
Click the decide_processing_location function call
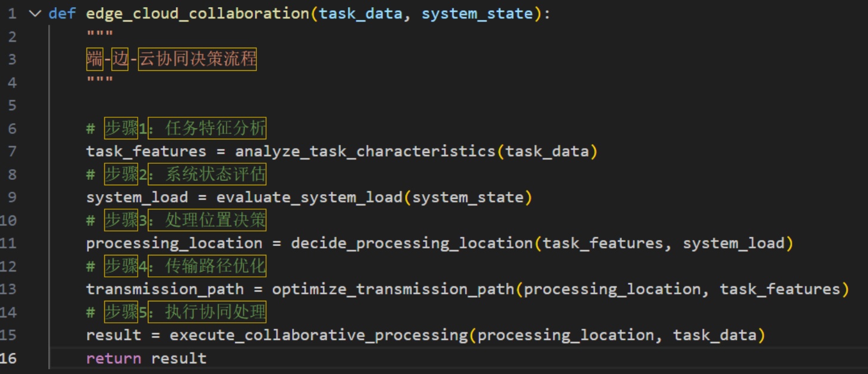[411, 244]
